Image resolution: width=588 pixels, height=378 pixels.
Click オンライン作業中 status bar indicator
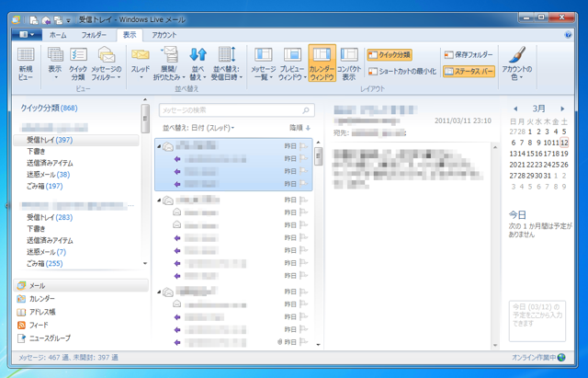(538, 358)
